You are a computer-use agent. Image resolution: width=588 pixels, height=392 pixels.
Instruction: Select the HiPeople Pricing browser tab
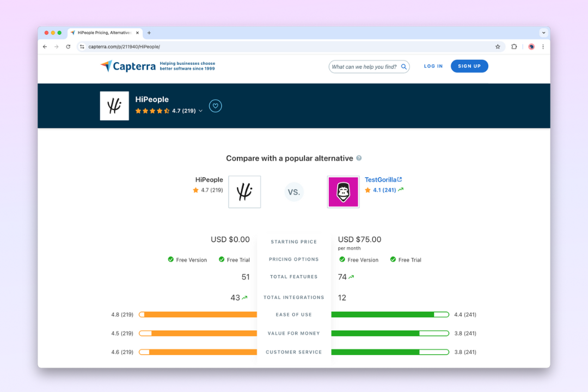coord(105,33)
